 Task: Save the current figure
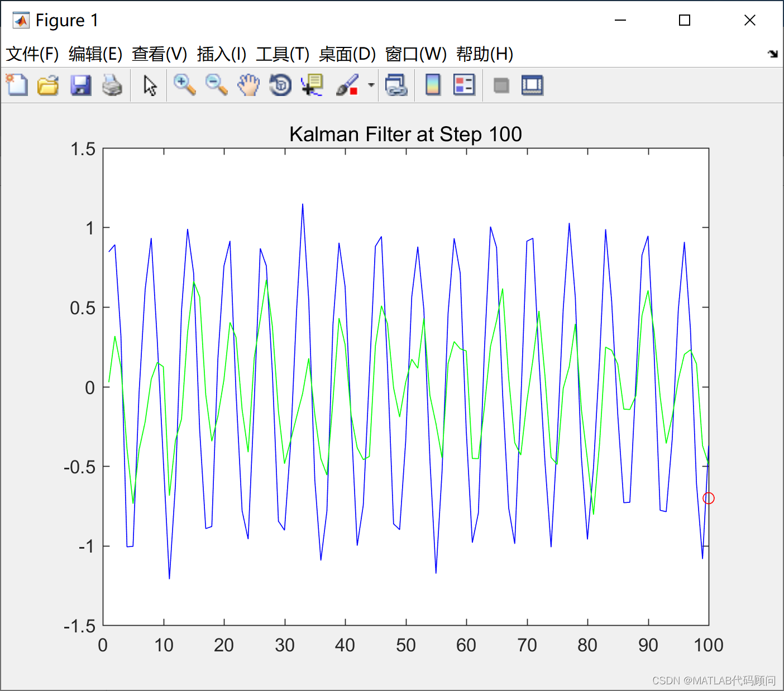(81, 85)
